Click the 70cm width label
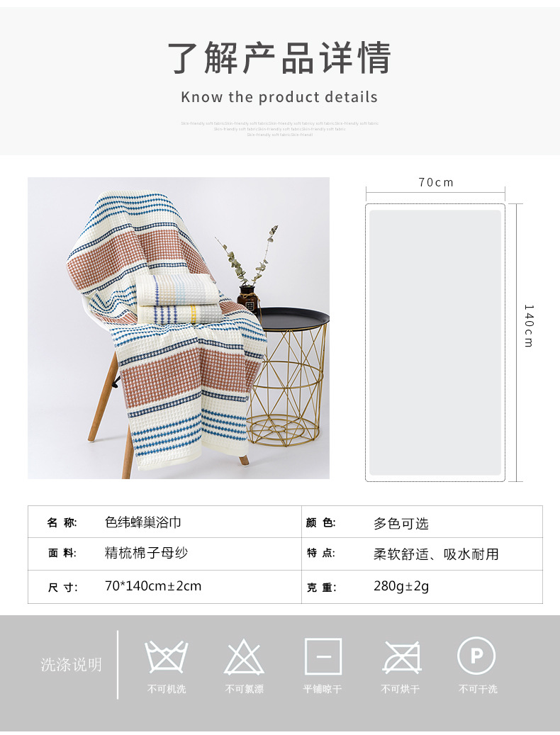 click(x=436, y=182)
